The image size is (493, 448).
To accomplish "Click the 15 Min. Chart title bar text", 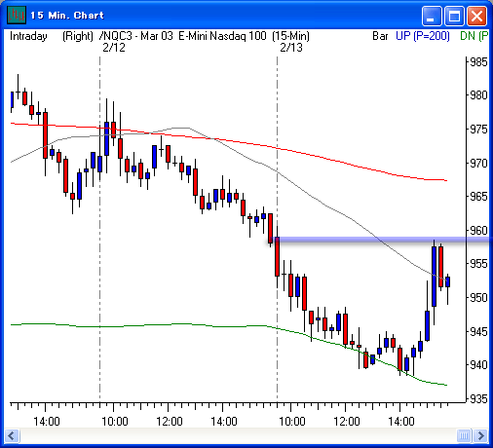I will click(x=67, y=16).
